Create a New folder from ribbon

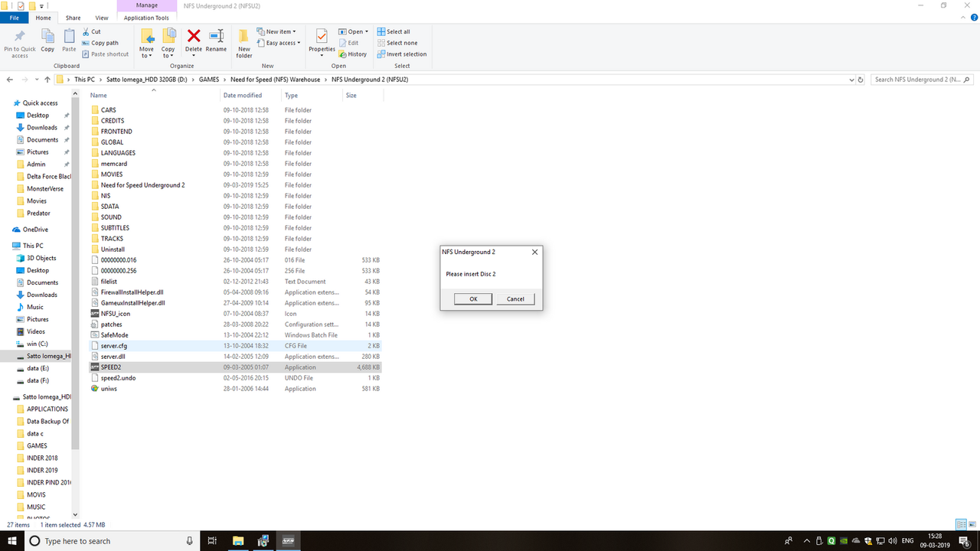(243, 43)
